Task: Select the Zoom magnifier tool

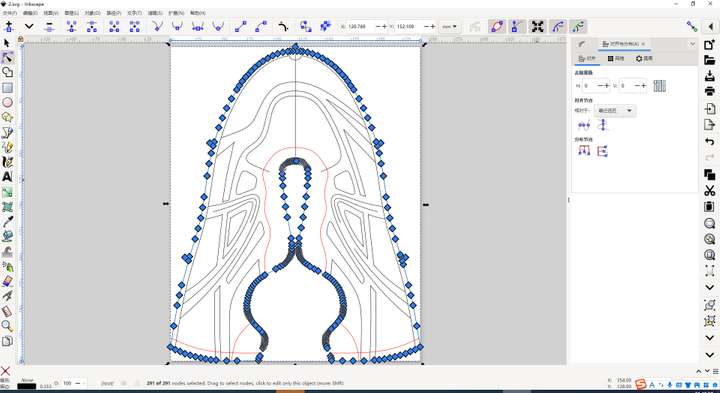Action: (7, 326)
